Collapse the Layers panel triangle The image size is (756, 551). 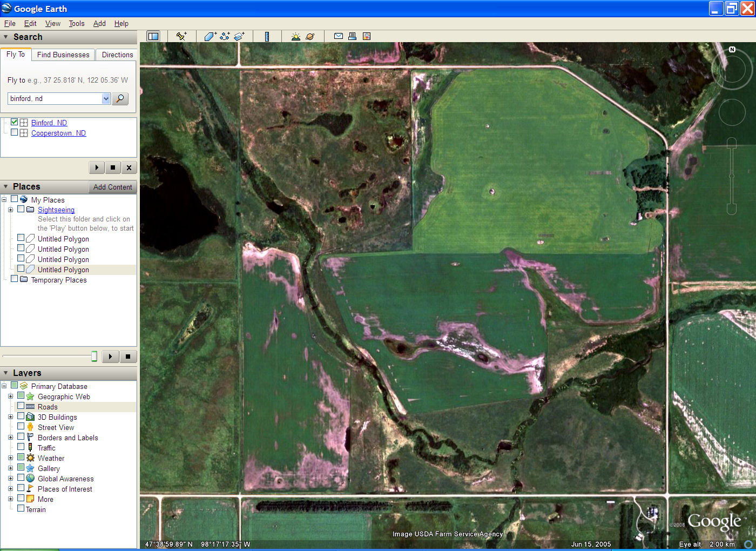click(x=6, y=373)
